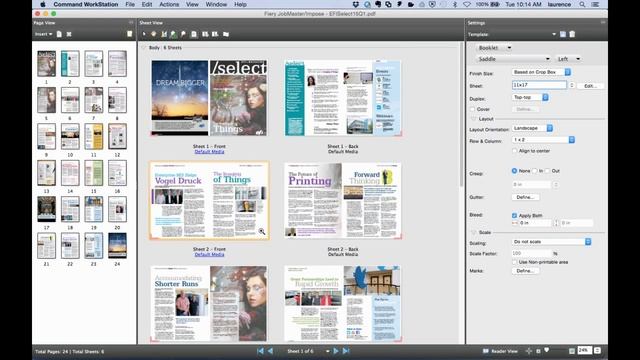Open the Left binding edge dropdown

569,59
